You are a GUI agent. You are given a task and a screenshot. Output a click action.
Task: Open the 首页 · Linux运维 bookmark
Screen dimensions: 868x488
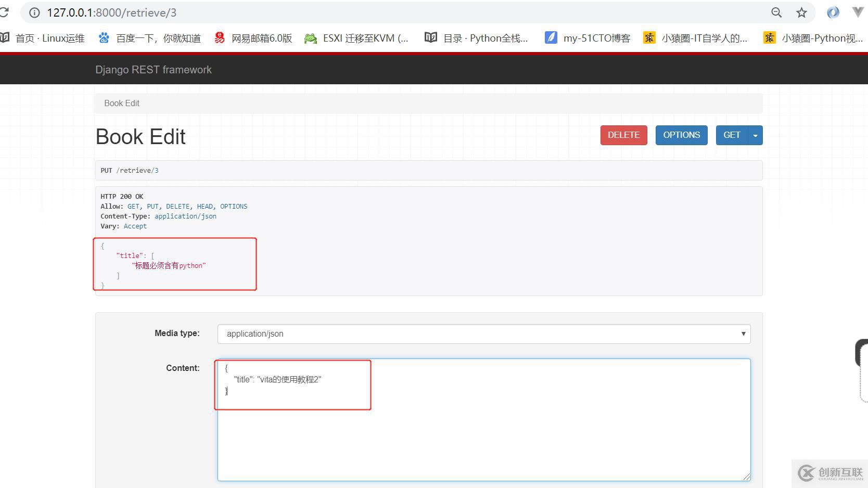(43, 38)
